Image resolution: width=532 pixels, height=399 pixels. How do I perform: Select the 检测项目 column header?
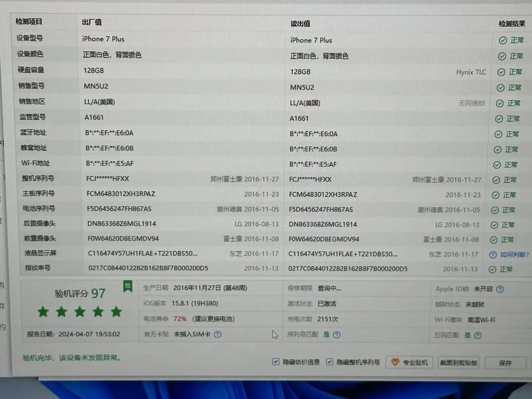tap(30, 21)
